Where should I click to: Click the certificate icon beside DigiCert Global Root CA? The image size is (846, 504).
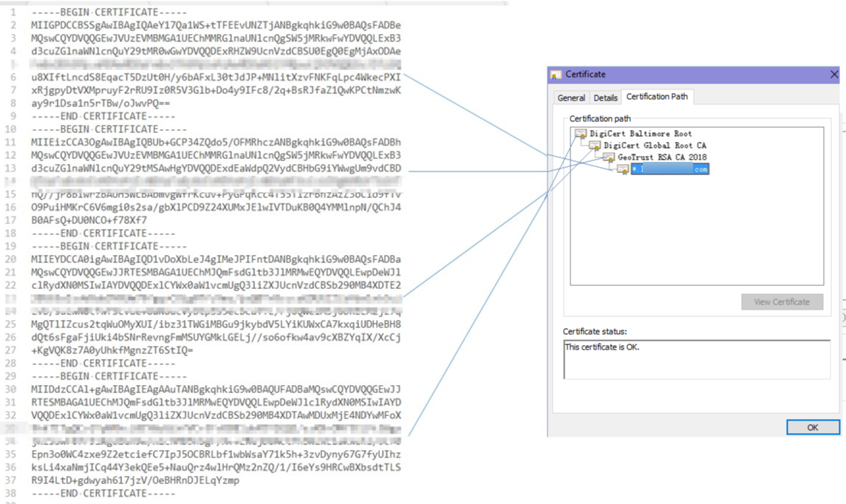595,145
